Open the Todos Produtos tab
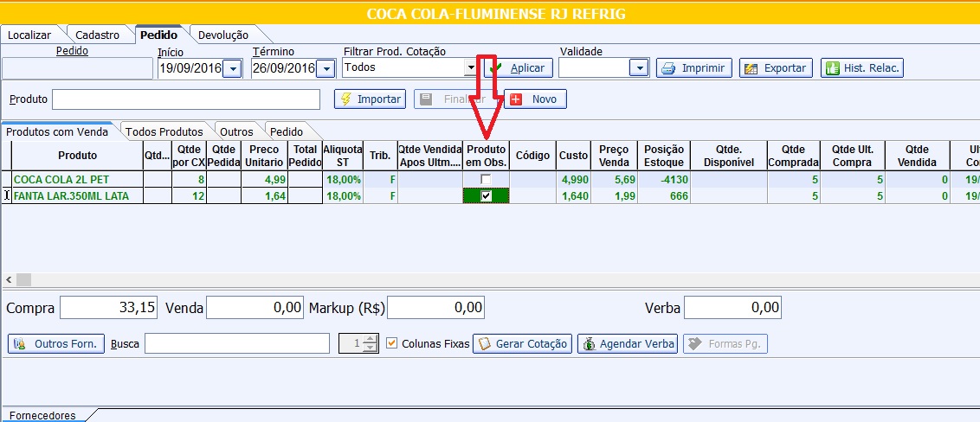Image resolution: width=980 pixels, height=422 pixels. coord(164,131)
